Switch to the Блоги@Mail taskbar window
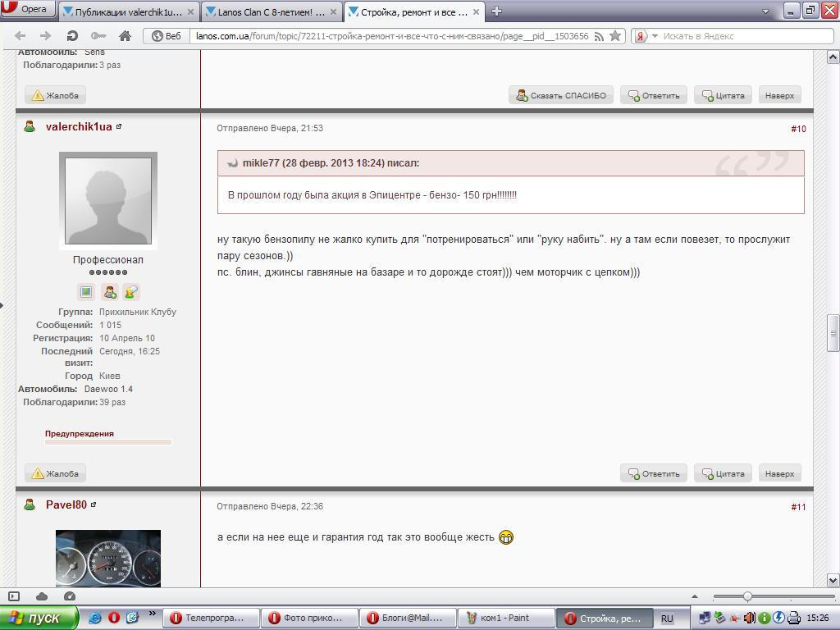Screen dimensions: 840x630 [408, 619]
